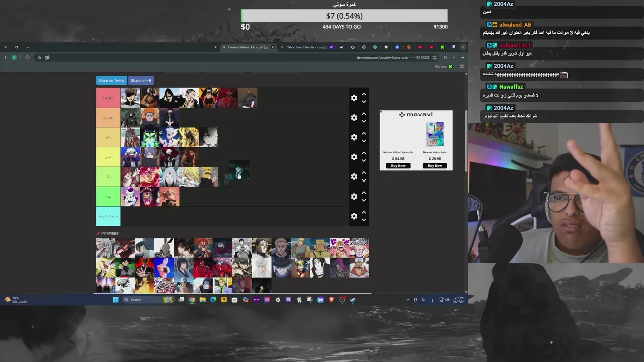Click the weather widget showing 42°C

click(x=16, y=299)
